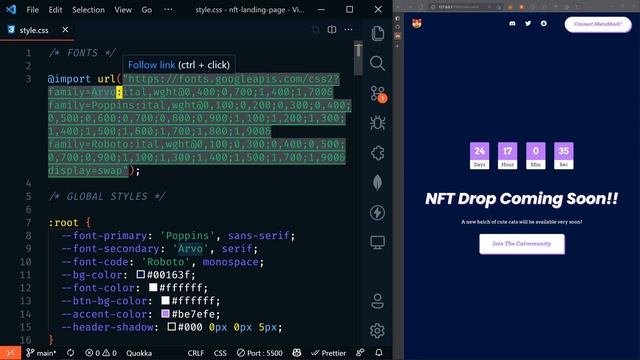This screenshot has width=640, height=360.
Task: Click '--accent-color' variable on line 14
Action: [x=104, y=314]
